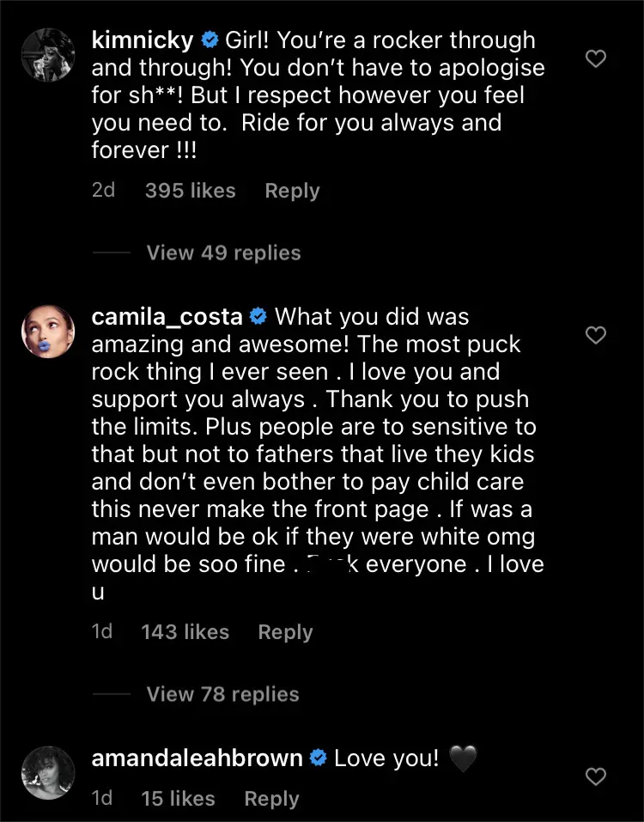Tap verified badge beside amandaleahbrown

point(319,758)
